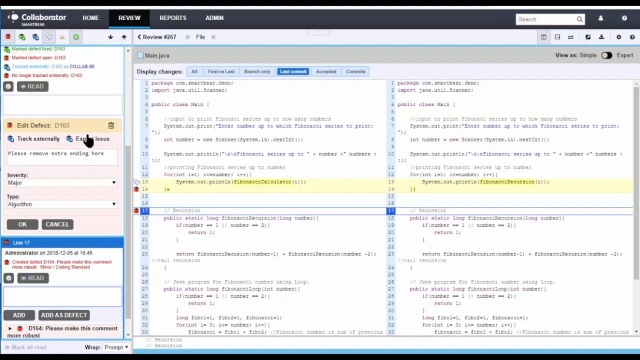Select the First vs Last changes tab
This screenshot has height=360, width=640.
click(x=221, y=71)
